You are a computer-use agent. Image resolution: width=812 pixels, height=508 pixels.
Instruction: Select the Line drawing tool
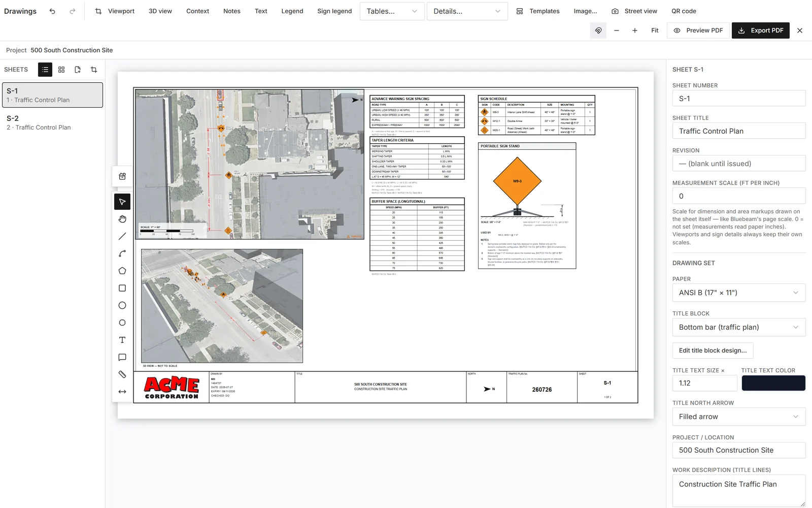122,236
